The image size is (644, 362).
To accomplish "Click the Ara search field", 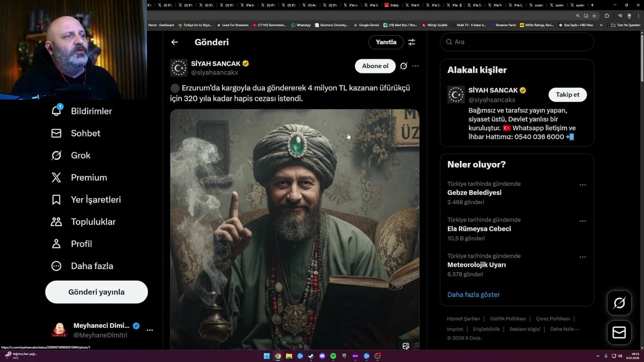I will coord(517,42).
